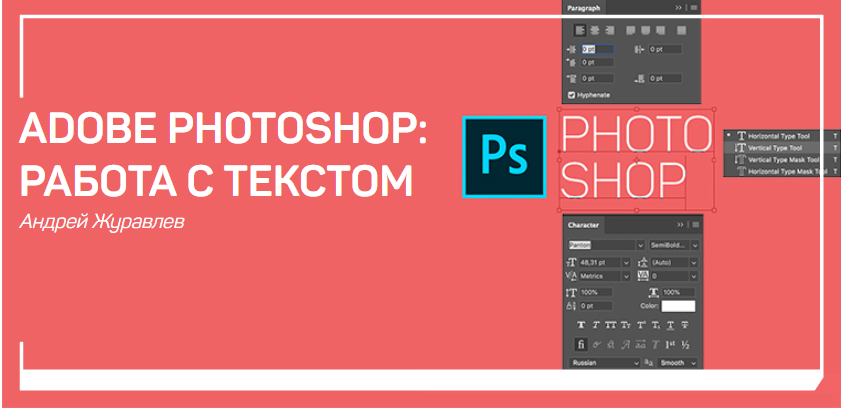Click the fractions ½ OpenType icon
Screen dimensions: 843x410
pyautogui.click(x=685, y=344)
